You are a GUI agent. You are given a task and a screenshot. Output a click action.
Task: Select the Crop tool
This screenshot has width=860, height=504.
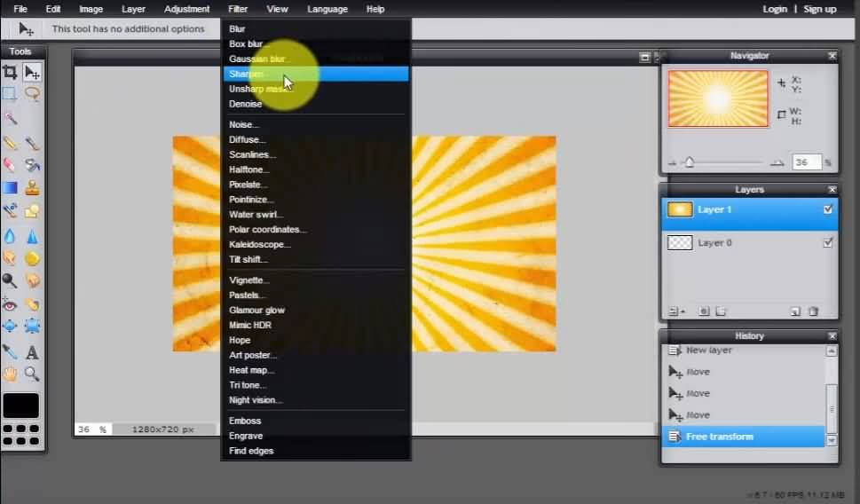click(10, 72)
